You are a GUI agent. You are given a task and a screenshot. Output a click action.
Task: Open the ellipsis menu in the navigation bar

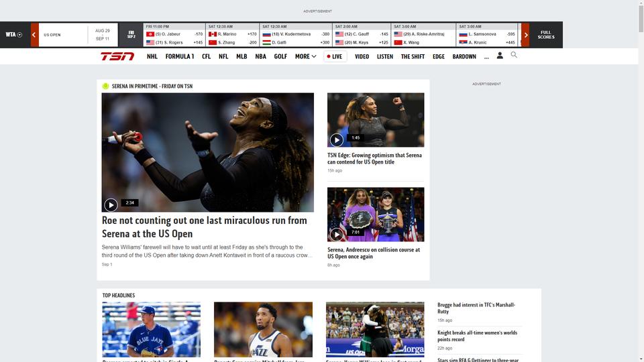(486, 57)
